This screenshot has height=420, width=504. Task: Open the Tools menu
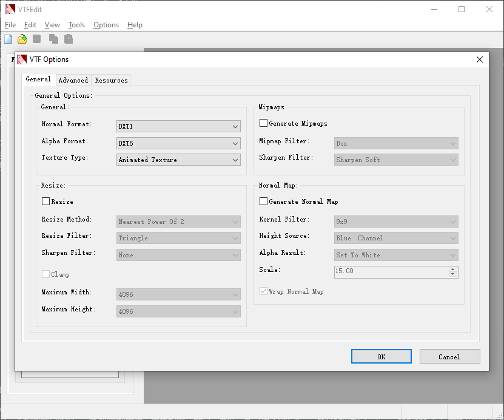pos(76,25)
